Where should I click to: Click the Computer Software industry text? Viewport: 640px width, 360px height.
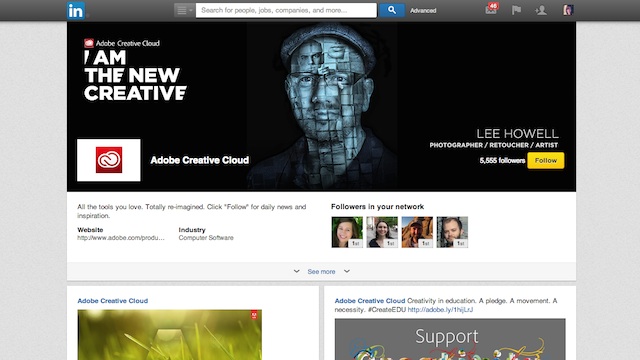206,238
